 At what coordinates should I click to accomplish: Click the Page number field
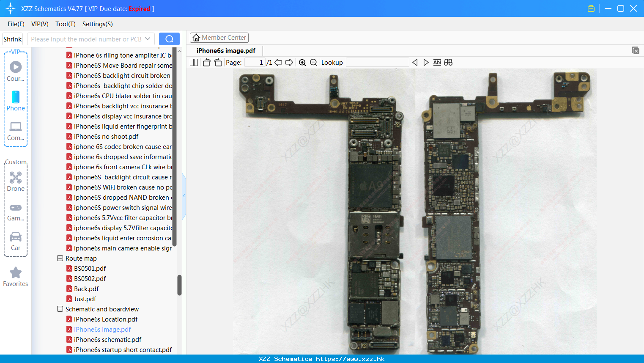(x=255, y=62)
